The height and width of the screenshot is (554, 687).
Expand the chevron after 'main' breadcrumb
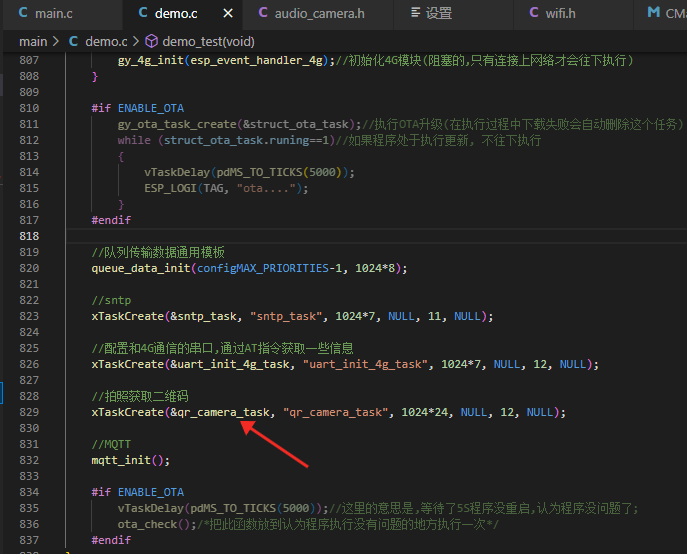point(56,42)
